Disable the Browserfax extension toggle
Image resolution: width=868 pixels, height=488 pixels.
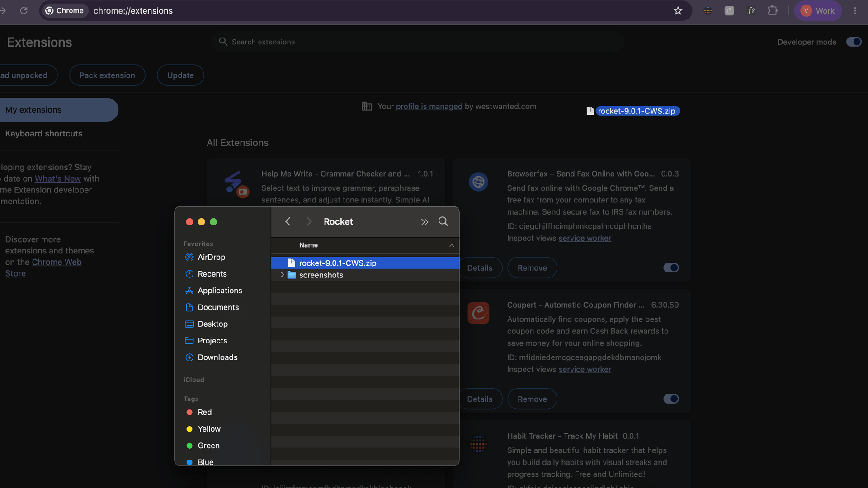671,267
